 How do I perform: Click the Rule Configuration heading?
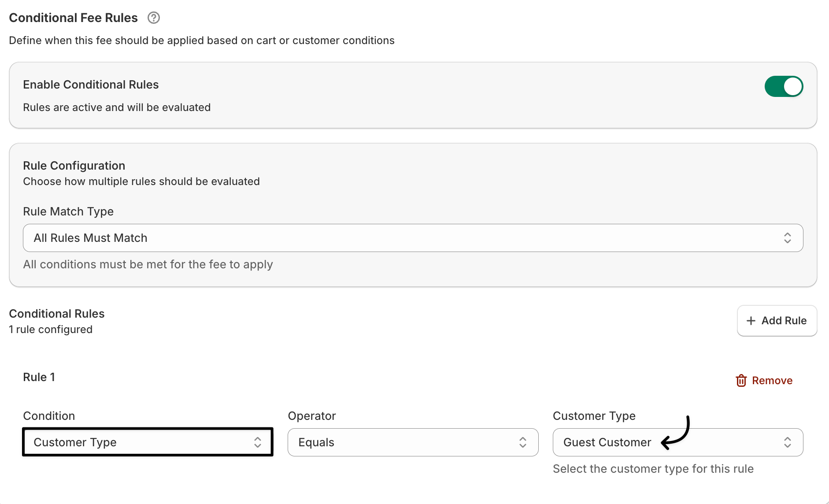pos(74,166)
